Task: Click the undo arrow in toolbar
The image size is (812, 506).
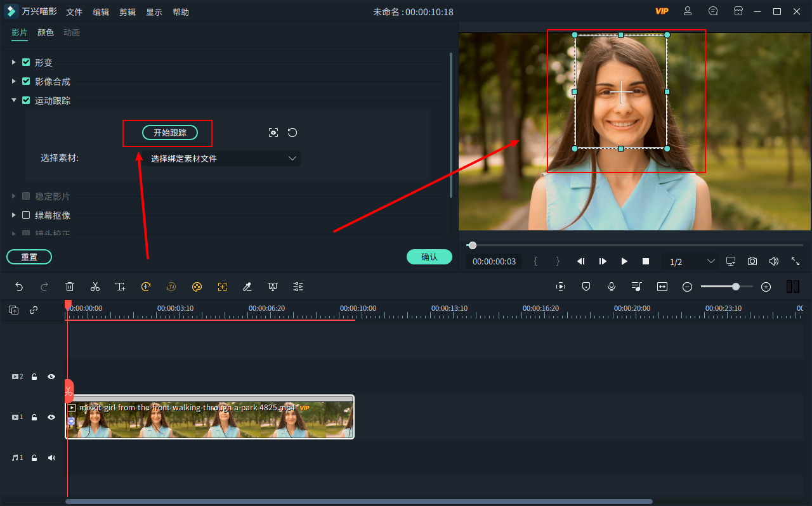Action: [19, 287]
